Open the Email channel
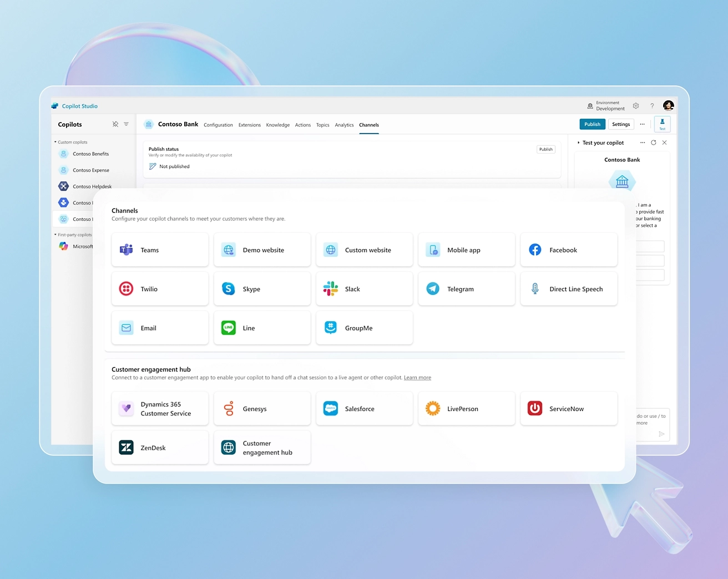Screen dimensions: 728x579 click(x=160, y=328)
